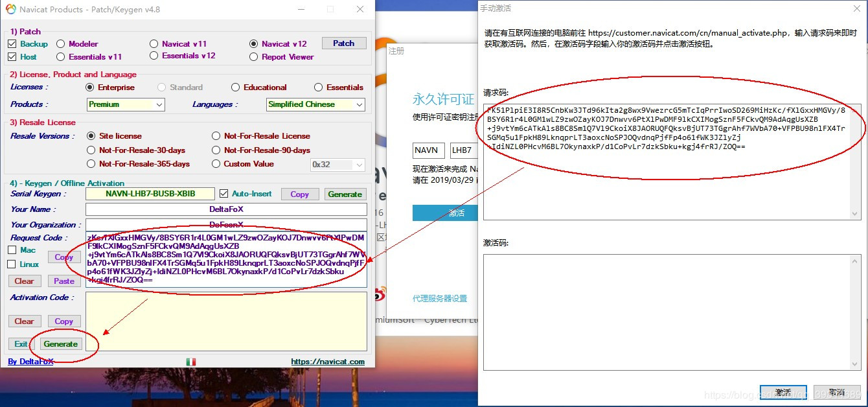Viewport: 868px width, 407px height.
Task: Click the LHB7 key field in registration window
Action: click(464, 150)
